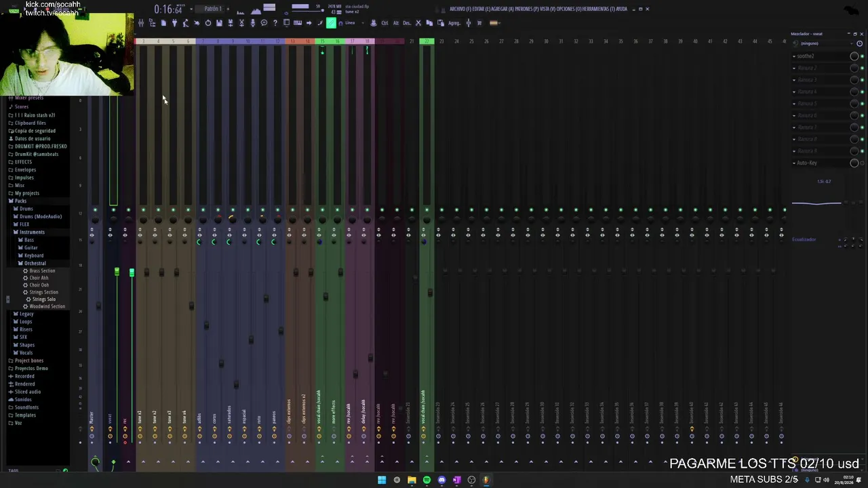Click the stamp icon before Ctrl
This screenshot has width=868, height=488.
click(373, 23)
